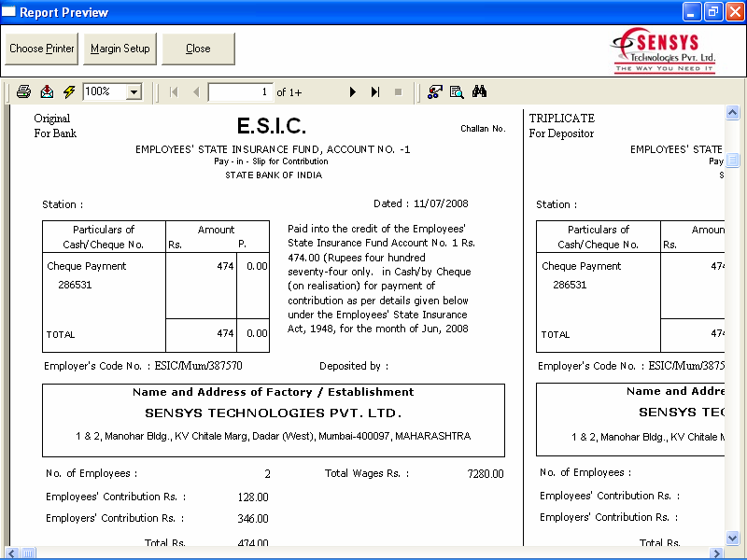This screenshot has width=747, height=560.
Task: Click 'of 1+' page count text
Action: [x=289, y=92]
